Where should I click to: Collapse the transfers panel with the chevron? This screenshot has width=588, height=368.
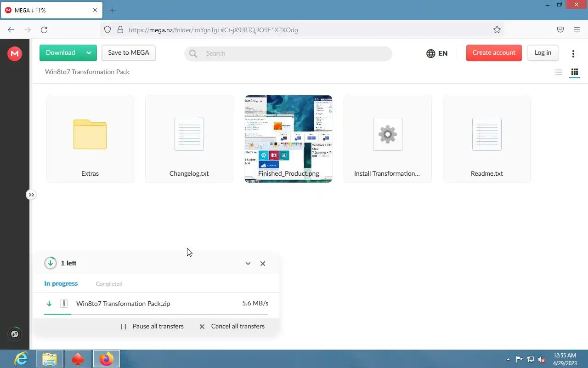point(248,264)
